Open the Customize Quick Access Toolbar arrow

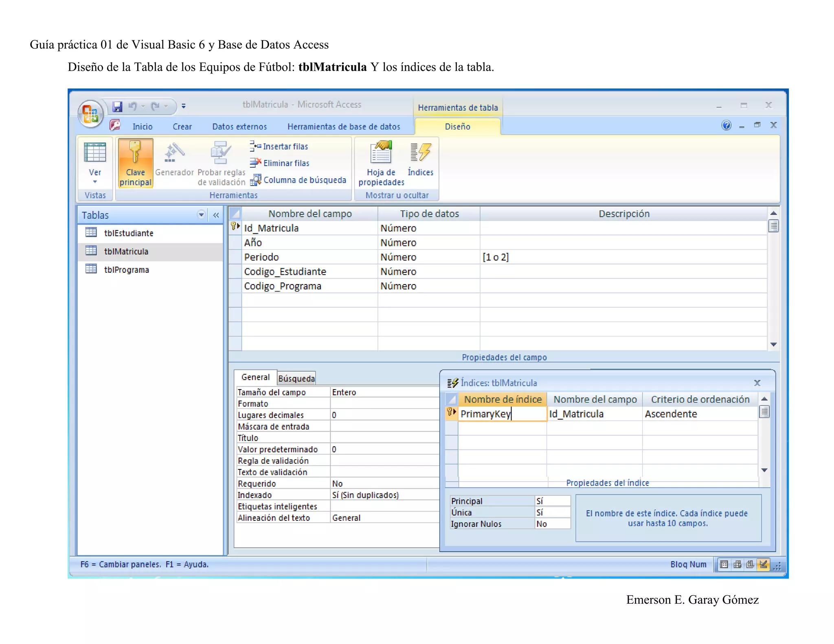click(x=184, y=106)
